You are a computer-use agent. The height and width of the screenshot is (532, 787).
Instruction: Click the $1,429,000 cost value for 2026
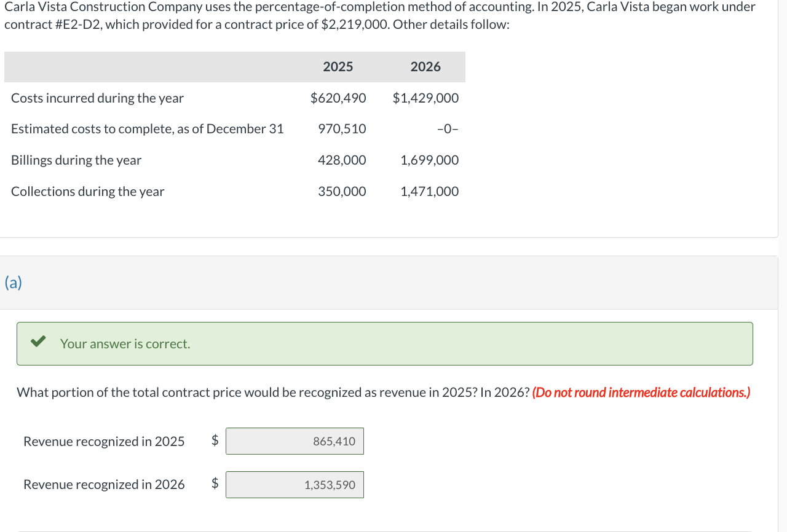click(x=425, y=98)
